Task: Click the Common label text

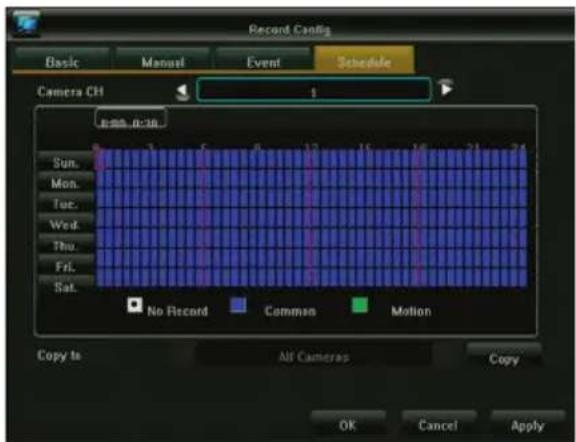Action: 290,311
